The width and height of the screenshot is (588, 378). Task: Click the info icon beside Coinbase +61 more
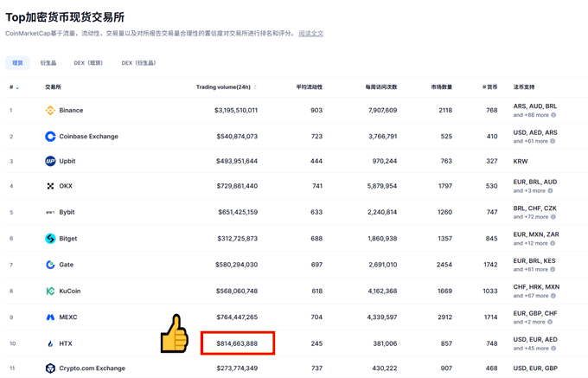(x=553, y=141)
